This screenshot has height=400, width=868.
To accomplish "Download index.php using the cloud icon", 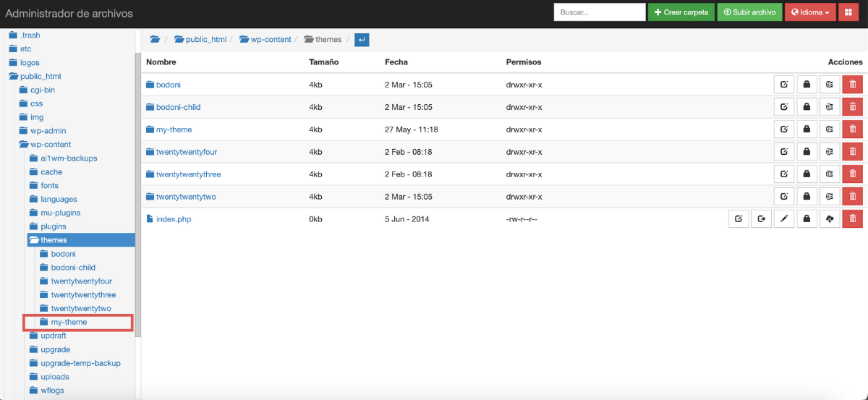I will [x=830, y=219].
